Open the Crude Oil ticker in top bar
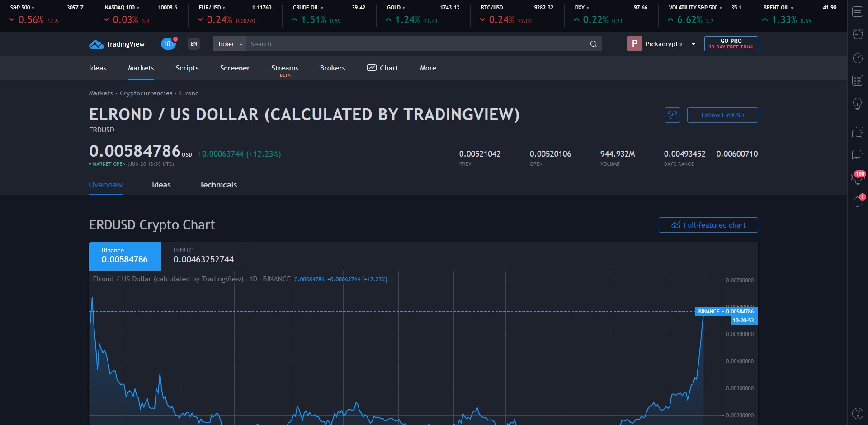The width and height of the screenshot is (868, 425). pos(329,14)
